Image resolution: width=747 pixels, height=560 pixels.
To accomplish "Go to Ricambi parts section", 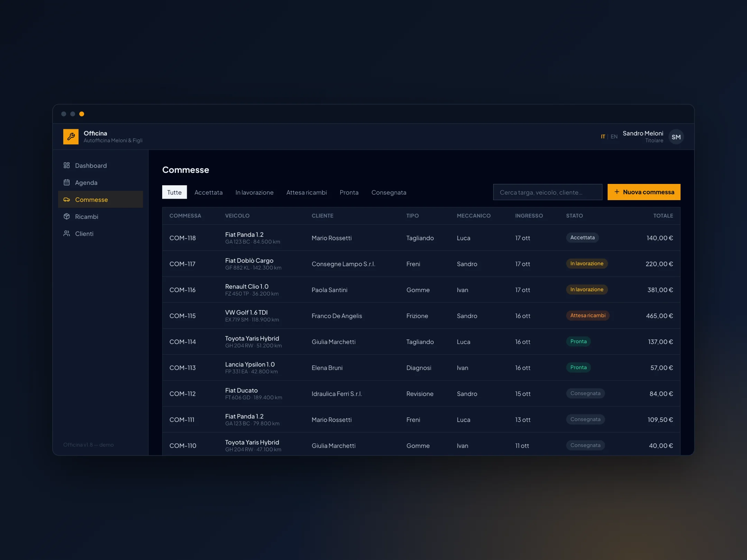I will [100, 216].
